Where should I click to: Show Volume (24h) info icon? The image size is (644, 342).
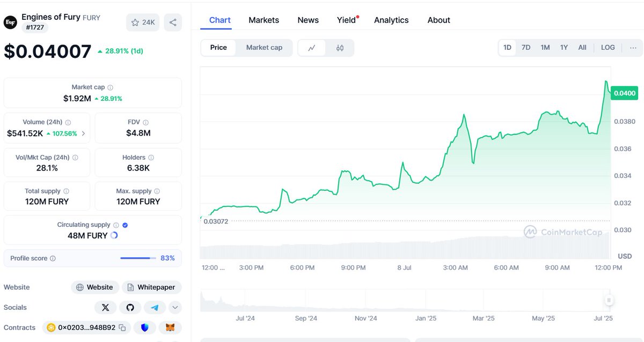click(68, 123)
